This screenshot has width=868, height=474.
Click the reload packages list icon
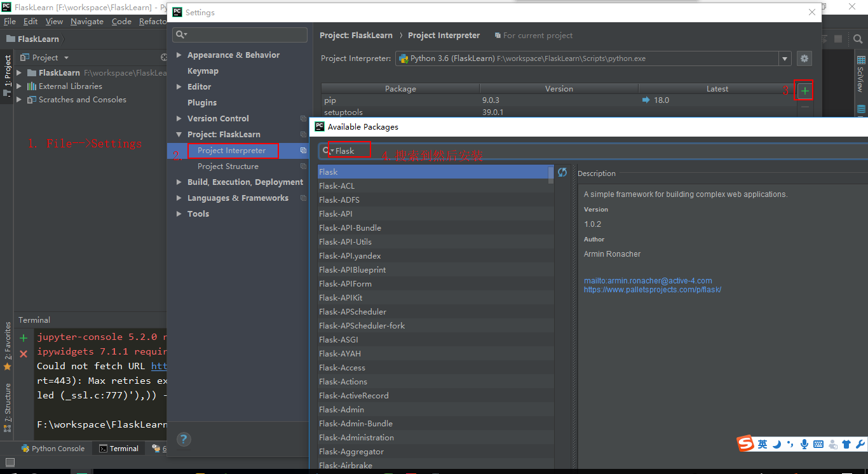point(562,172)
